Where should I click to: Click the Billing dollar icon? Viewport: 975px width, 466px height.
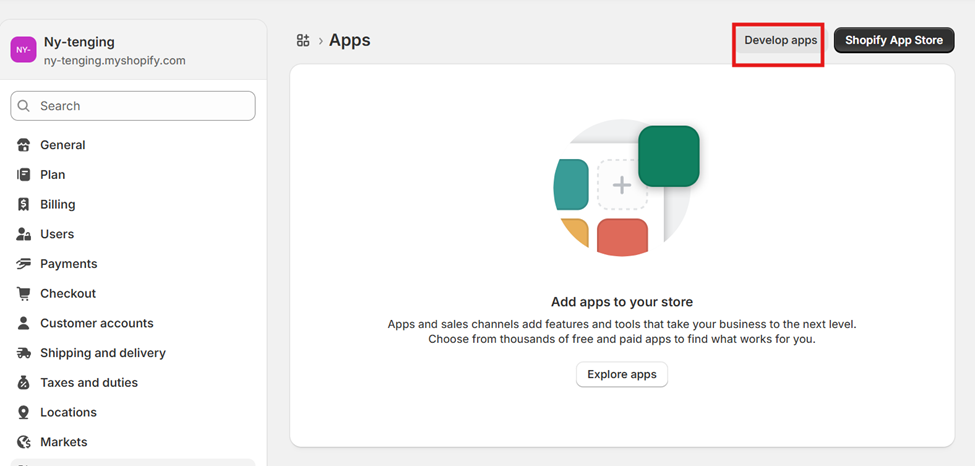pyautogui.click(x=24, y=204)
